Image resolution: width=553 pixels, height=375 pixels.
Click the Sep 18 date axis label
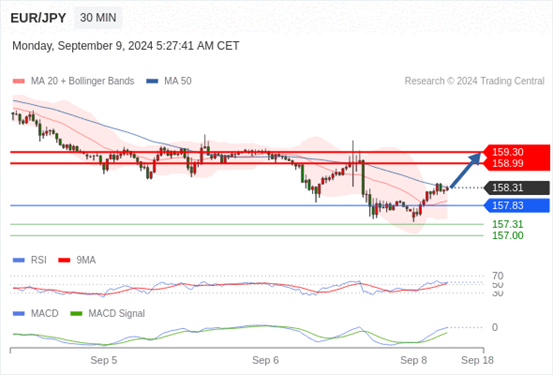click(x=477, y=360)
